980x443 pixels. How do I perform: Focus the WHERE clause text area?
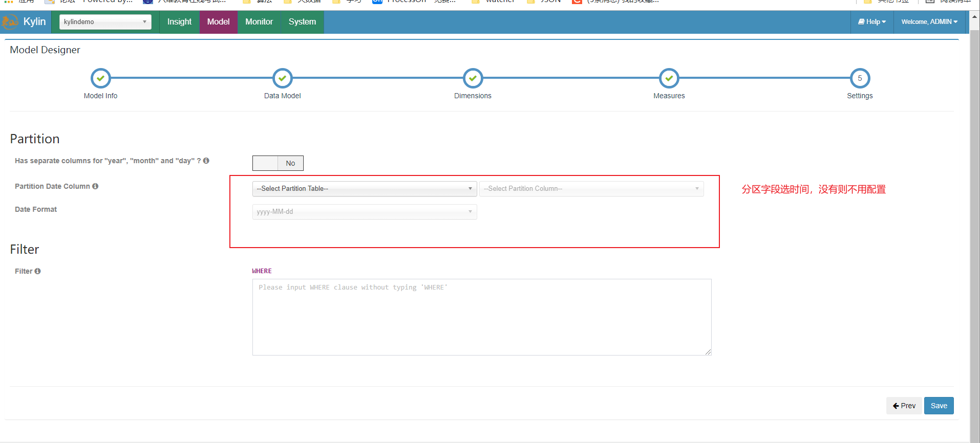(x=482, y=317)
